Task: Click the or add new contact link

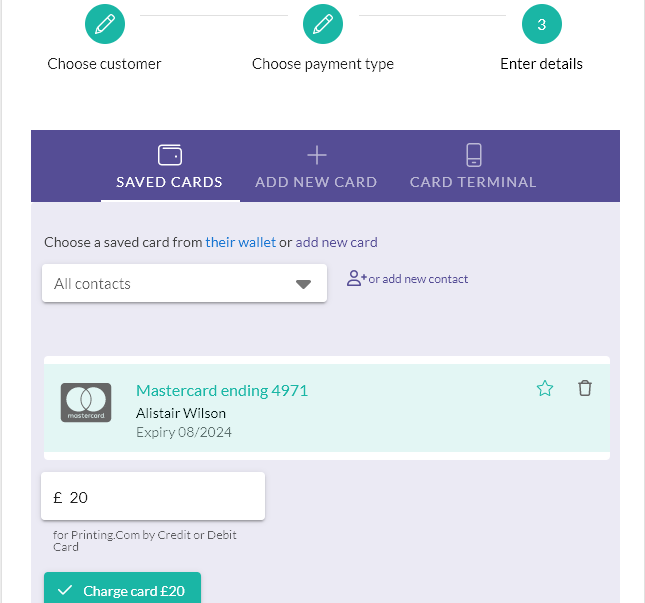Action: click(x=418, y=279)
